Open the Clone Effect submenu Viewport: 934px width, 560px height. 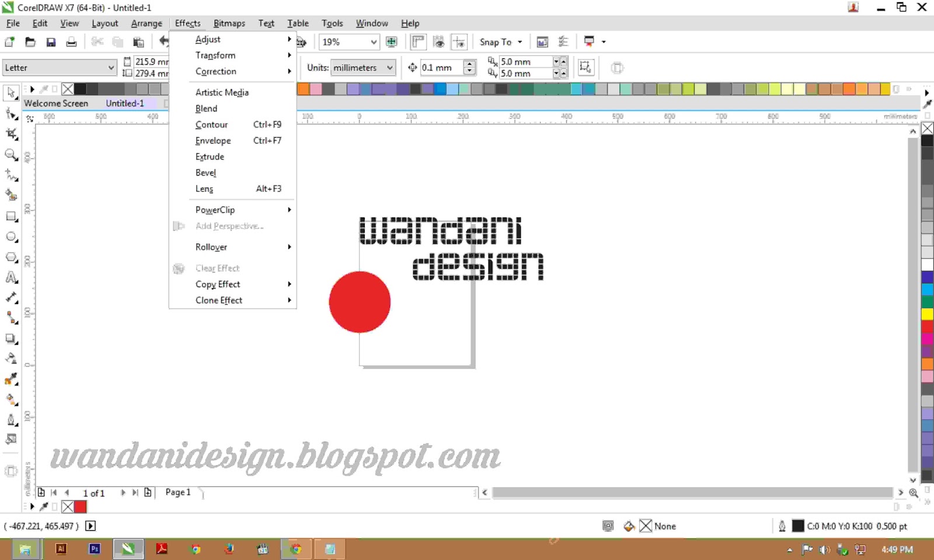pos(233,300)
